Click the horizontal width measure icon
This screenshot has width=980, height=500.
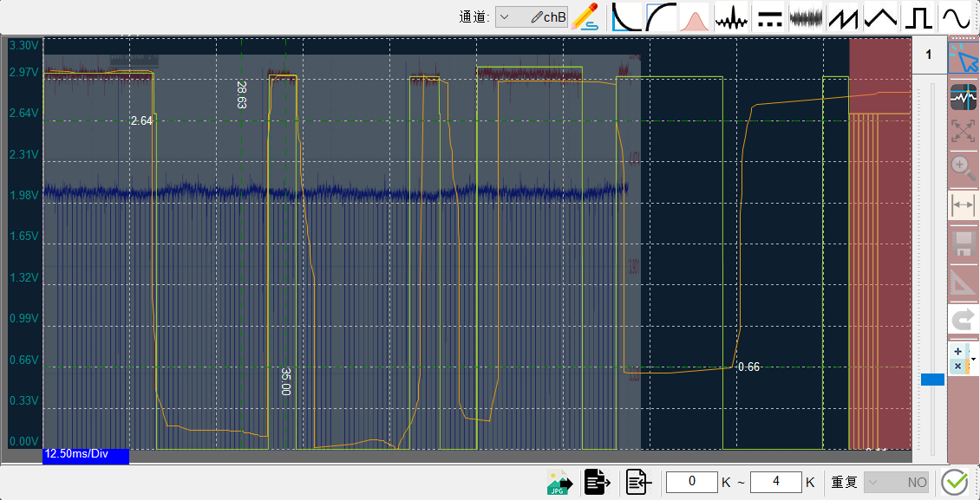coord(964,205)
